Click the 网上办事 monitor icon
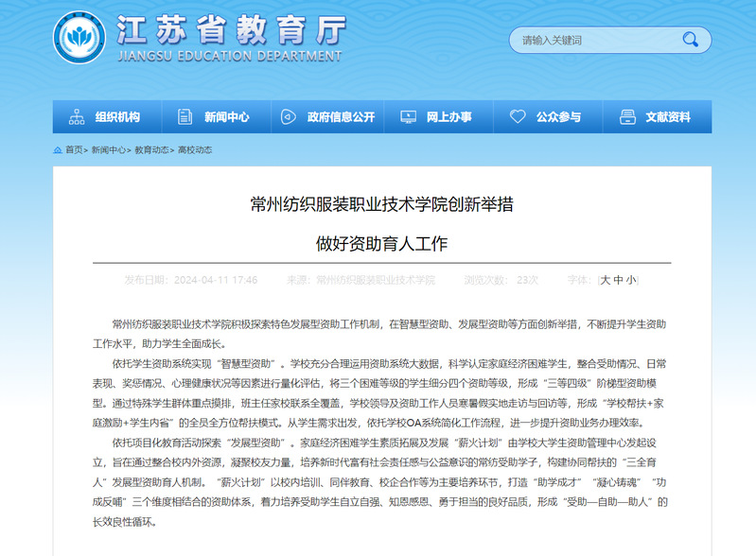 tap(410, 117)
